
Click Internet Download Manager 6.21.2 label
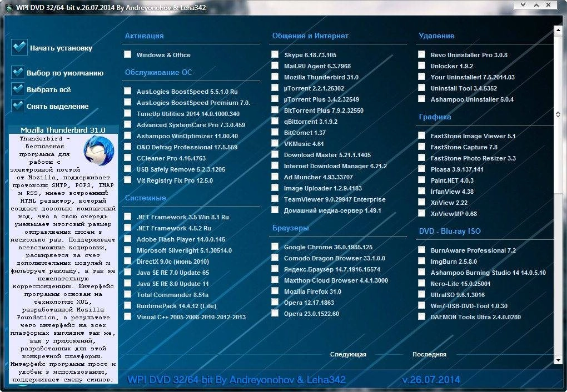pyautogui.click(x=335, y=166)
